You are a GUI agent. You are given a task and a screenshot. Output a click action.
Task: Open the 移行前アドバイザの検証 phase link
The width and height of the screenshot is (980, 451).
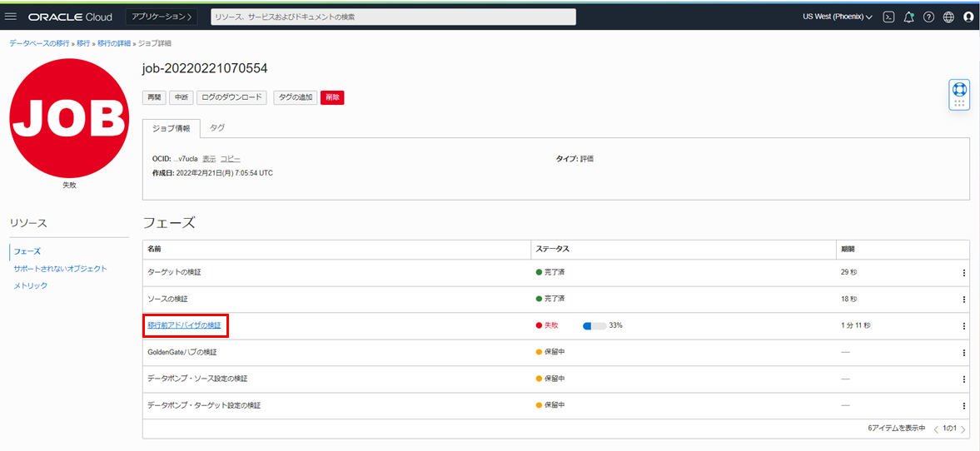[x=184, y=325]
